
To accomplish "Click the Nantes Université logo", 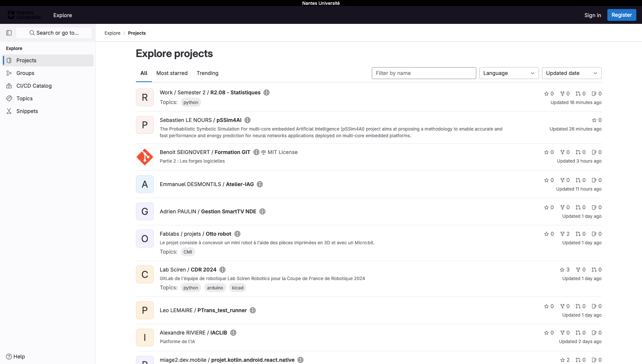I will click(24, 15).
